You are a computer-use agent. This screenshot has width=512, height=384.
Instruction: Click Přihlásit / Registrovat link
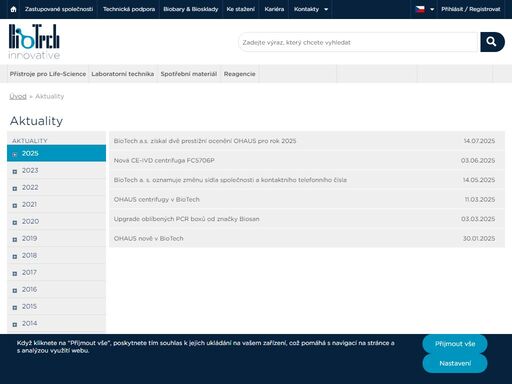click(x=471, y=9)
